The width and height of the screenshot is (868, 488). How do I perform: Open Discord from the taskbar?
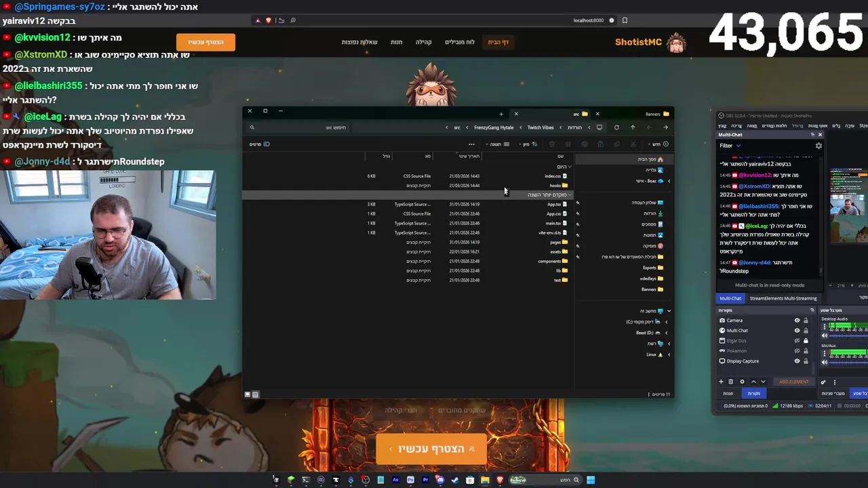coord(440,480)
